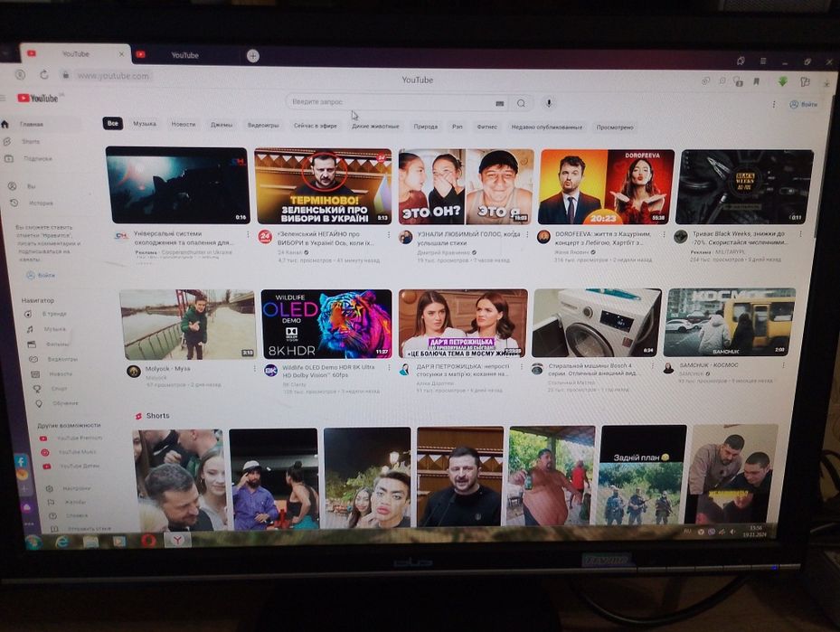Select the Видеоигры filter chip
840x632 pixels.
[x=263, y=126]
